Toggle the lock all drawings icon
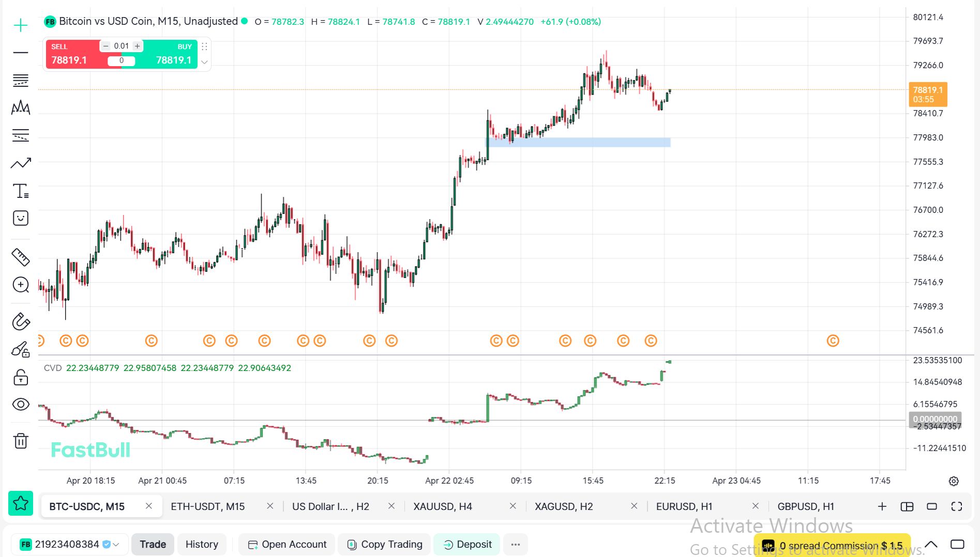980x557 pixels. tap(21, 377)
